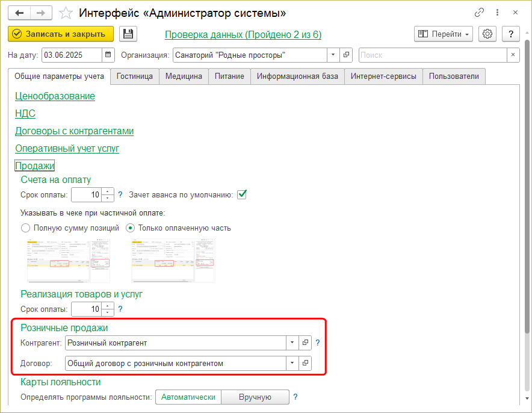Open Розничный контрагент record with the open icon
The width and height of the screenshot is (532, 413).
coord(305,343)
